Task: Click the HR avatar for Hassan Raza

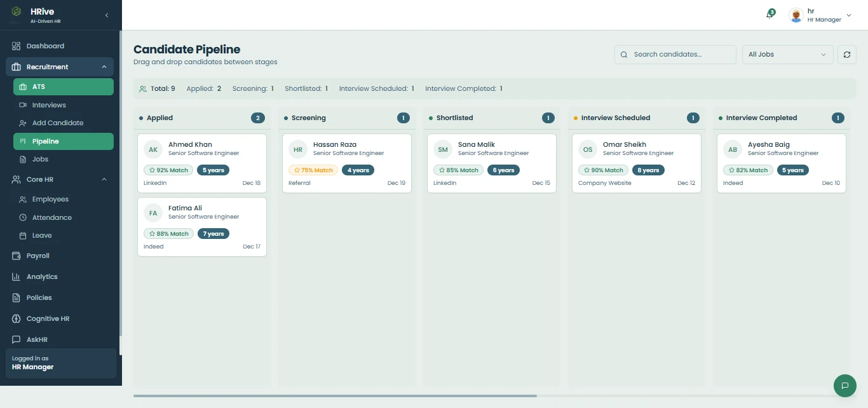Action: (298, 149)
